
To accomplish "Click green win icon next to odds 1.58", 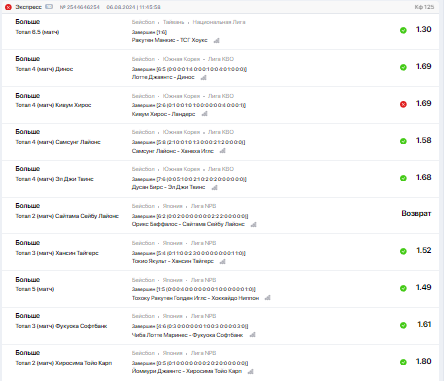I will click(x=403, y=141).
